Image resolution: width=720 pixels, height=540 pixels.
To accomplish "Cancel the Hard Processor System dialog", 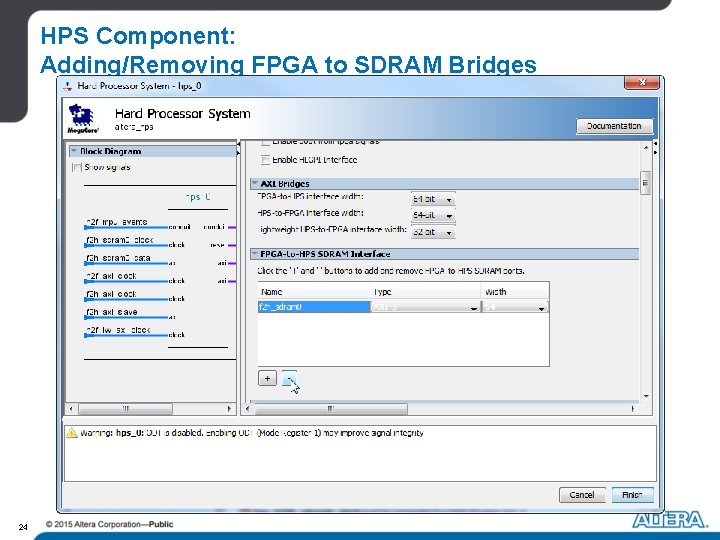I will [x=582, y=495].
